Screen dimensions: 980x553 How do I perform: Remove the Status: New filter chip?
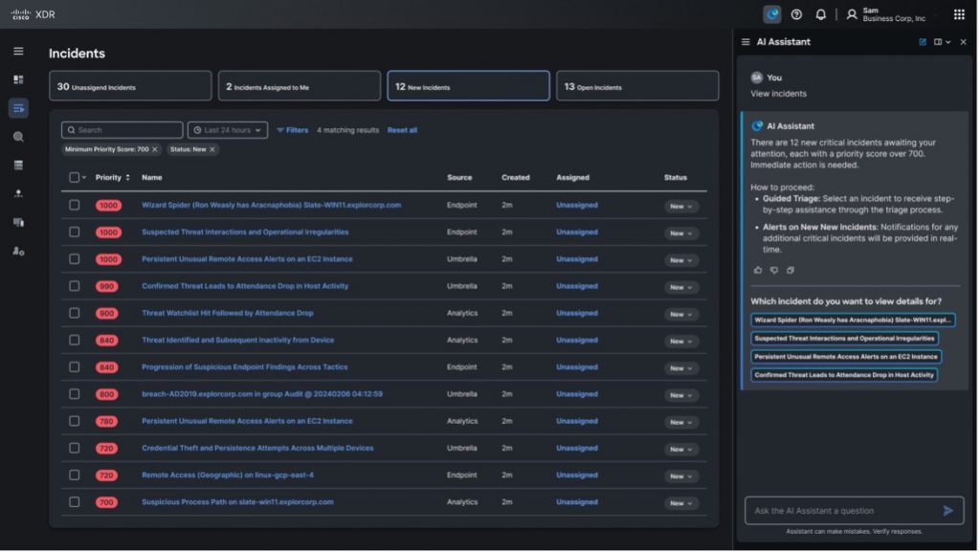[x=212, y=149]
